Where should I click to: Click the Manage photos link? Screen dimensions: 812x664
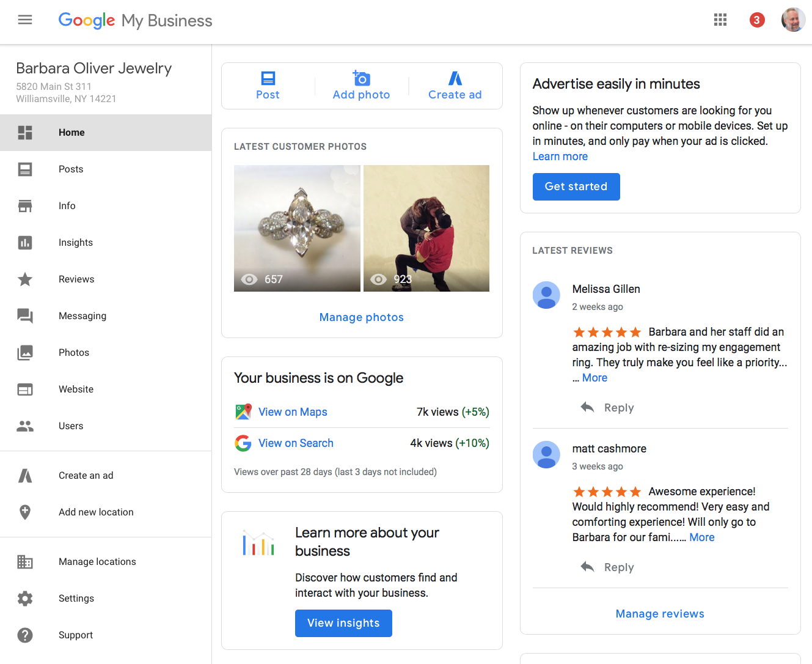(362, 317)
